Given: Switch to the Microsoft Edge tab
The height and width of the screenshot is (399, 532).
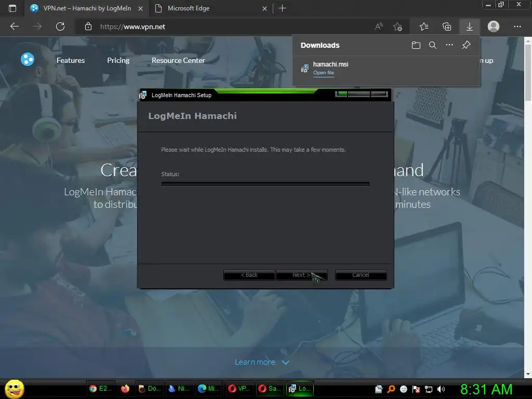Looking at the screenshot, I should 210,8.
